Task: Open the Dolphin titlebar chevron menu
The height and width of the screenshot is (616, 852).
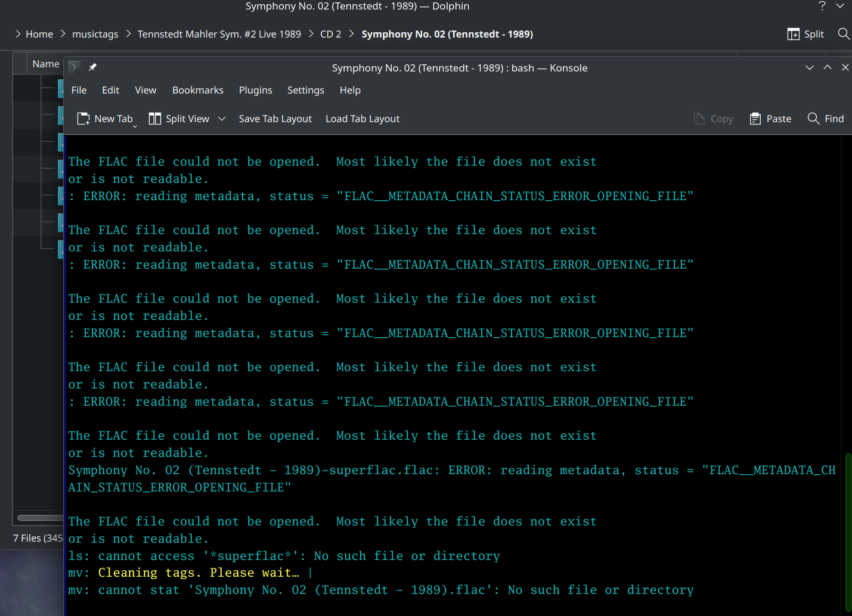Action: [841, 6]
